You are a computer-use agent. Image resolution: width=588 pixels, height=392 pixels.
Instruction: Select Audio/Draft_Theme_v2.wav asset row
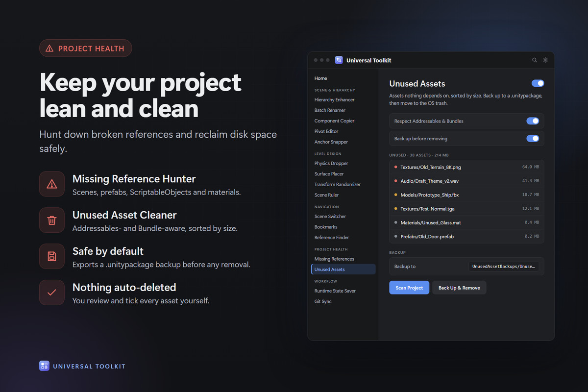(x=466, y=181)
